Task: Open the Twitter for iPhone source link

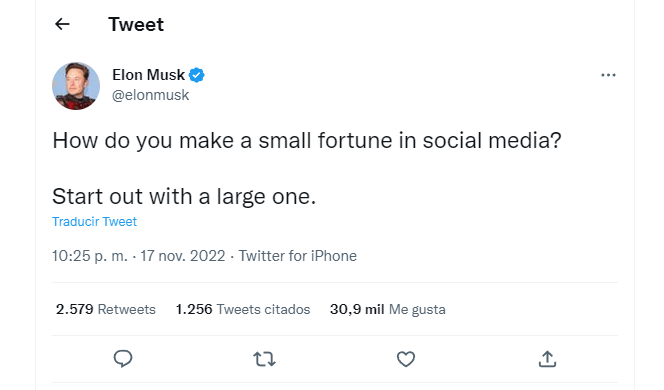Action: (298, 256)
